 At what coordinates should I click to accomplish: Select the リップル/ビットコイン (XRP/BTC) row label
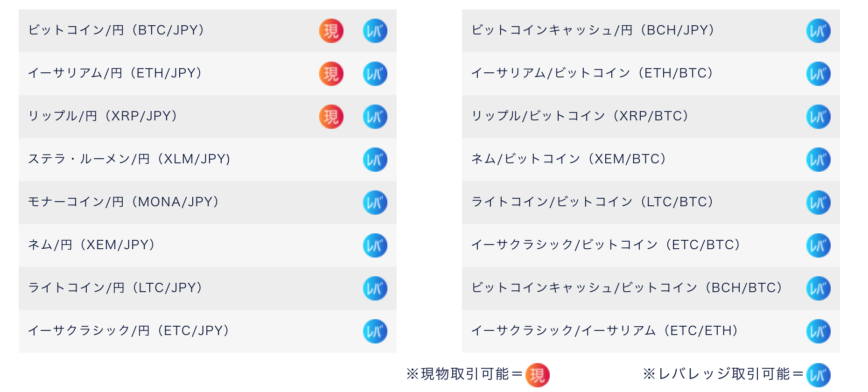(x=580, y=116)
